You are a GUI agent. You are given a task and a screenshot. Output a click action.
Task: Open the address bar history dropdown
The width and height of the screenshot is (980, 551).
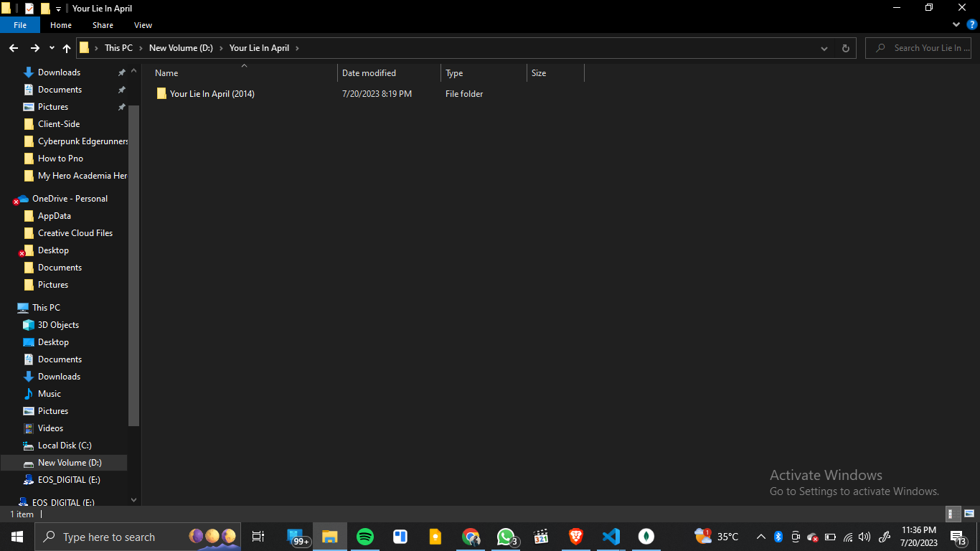(824, 48)
